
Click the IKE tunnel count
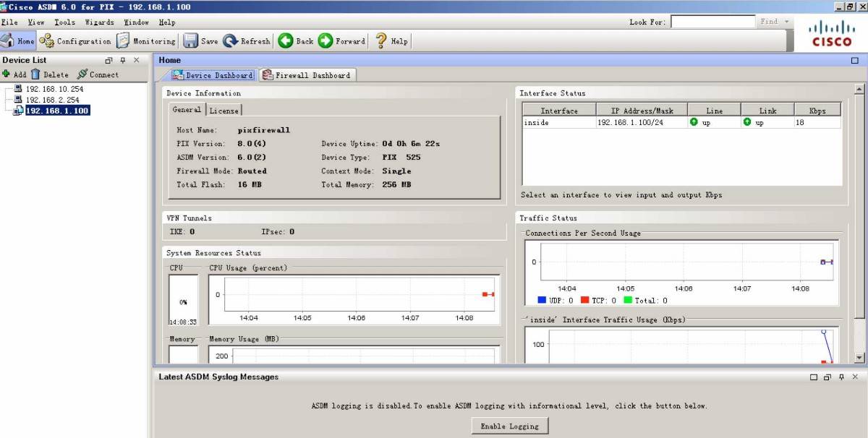[192, 232]
